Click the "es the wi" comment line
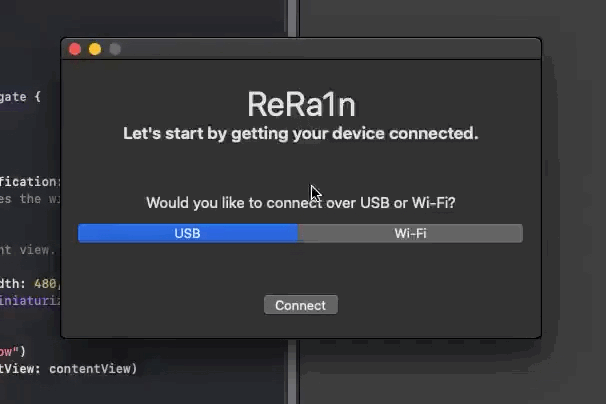 pos(30,199)
